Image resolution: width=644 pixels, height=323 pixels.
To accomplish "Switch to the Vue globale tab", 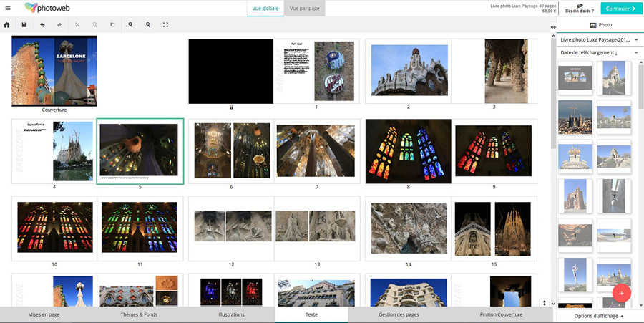I will (265, 8).
